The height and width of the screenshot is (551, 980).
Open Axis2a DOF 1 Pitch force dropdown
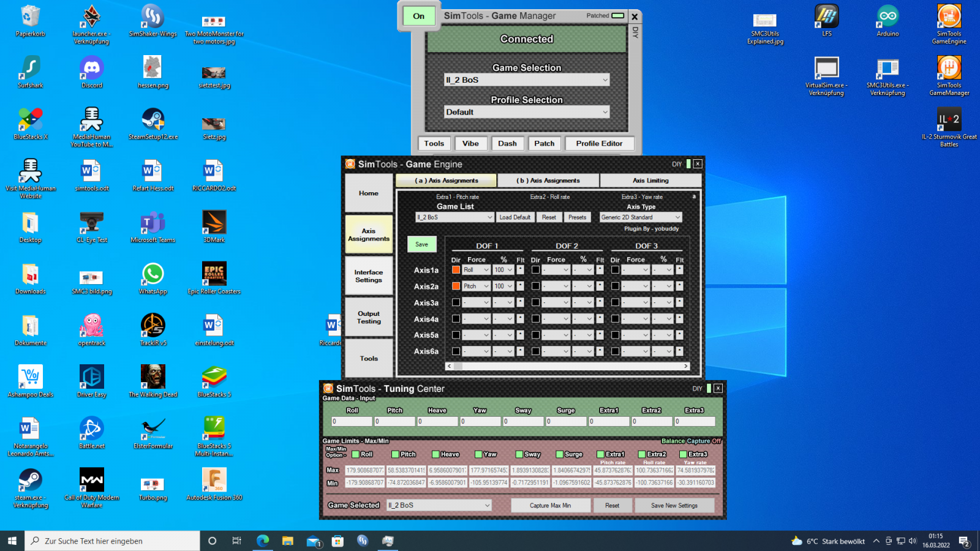point(476,286)
